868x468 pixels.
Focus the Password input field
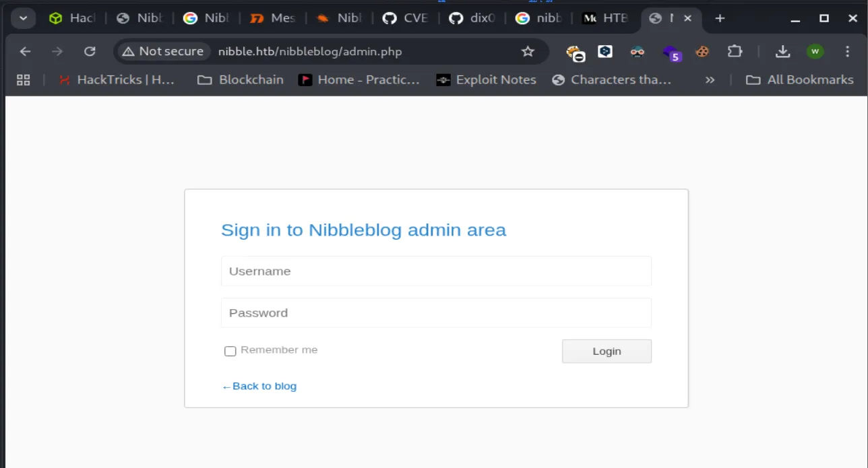click(436, 313)
